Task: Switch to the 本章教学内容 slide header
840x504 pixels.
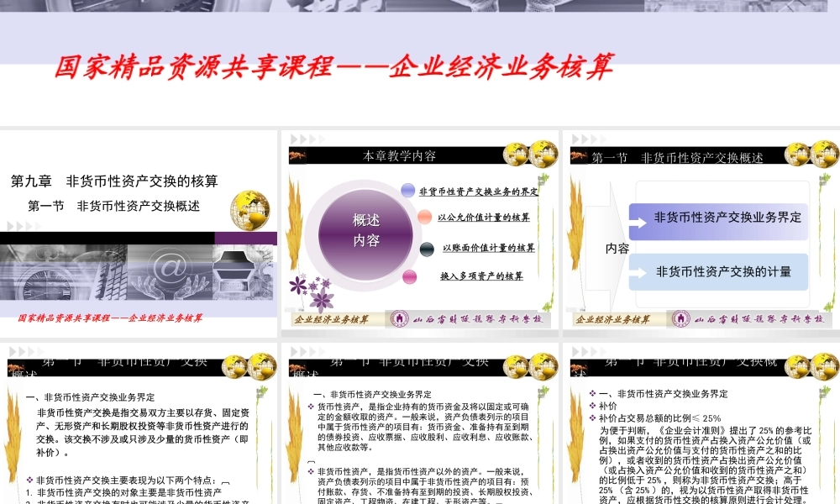Action: click(x=399, y=156)
